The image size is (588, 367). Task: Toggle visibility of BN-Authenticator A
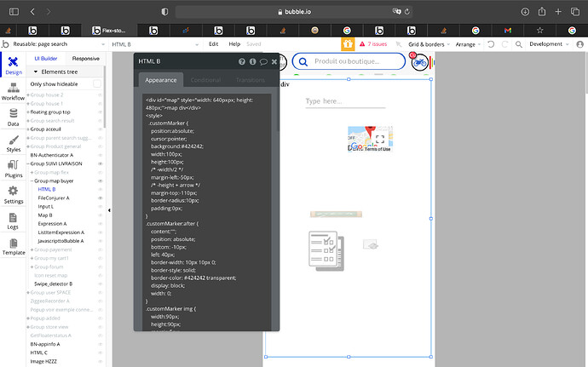[100, 155]
